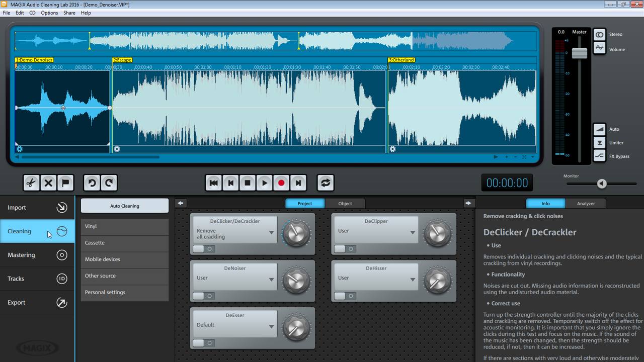
Task: Click the DeClicker/DeCrackler strength knob
Action: click(296, 233)
